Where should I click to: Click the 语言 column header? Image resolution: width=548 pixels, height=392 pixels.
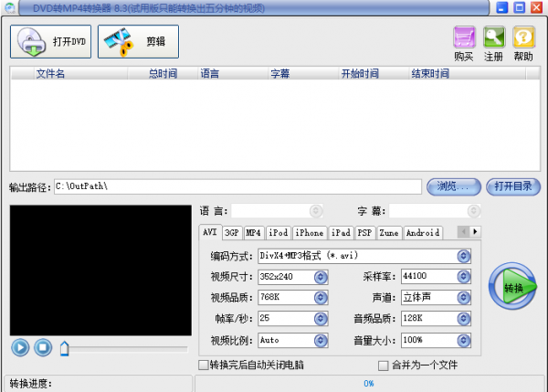(233, 73)
